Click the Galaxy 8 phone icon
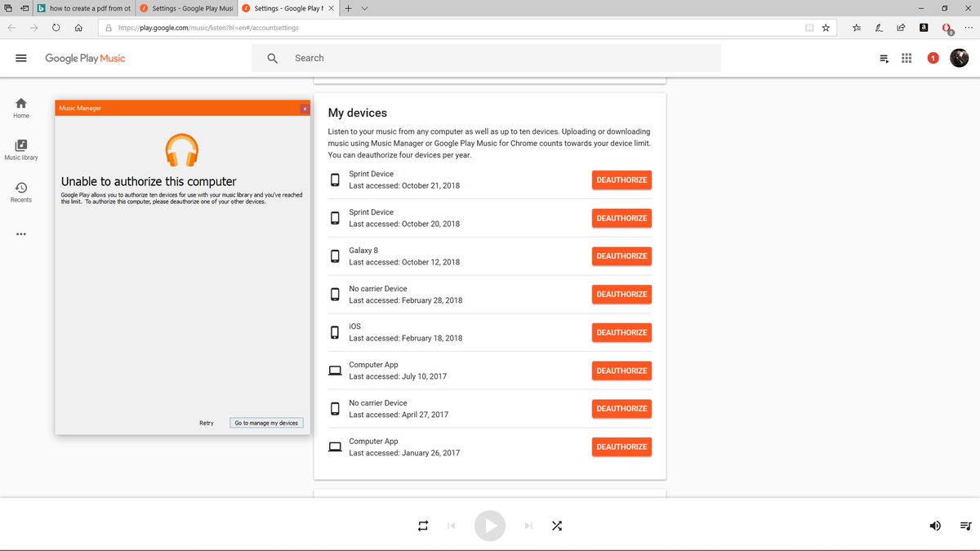The width and height of the screenshot is (980, 551). (335, 256)
